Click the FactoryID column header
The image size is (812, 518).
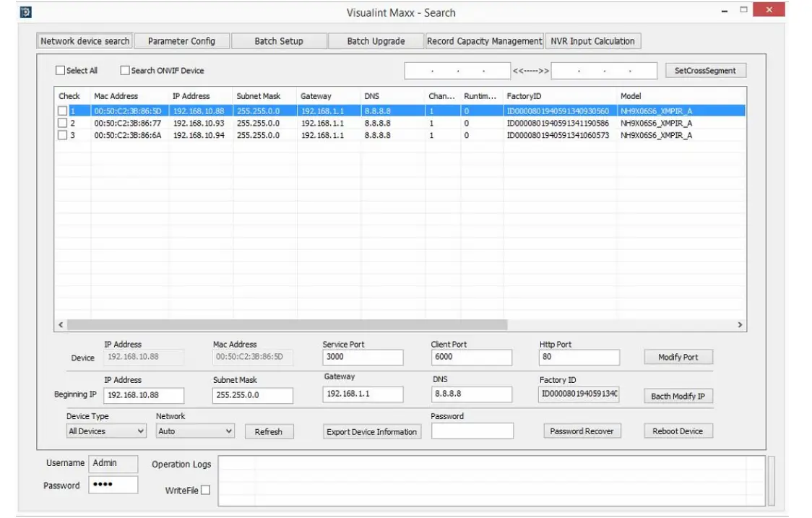tap(524, 96)
